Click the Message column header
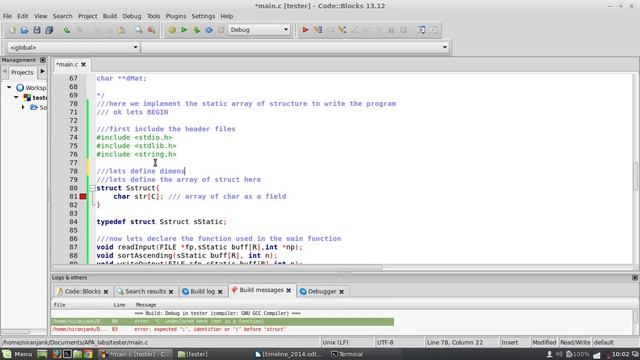640x360 pixels. [146, 305]
